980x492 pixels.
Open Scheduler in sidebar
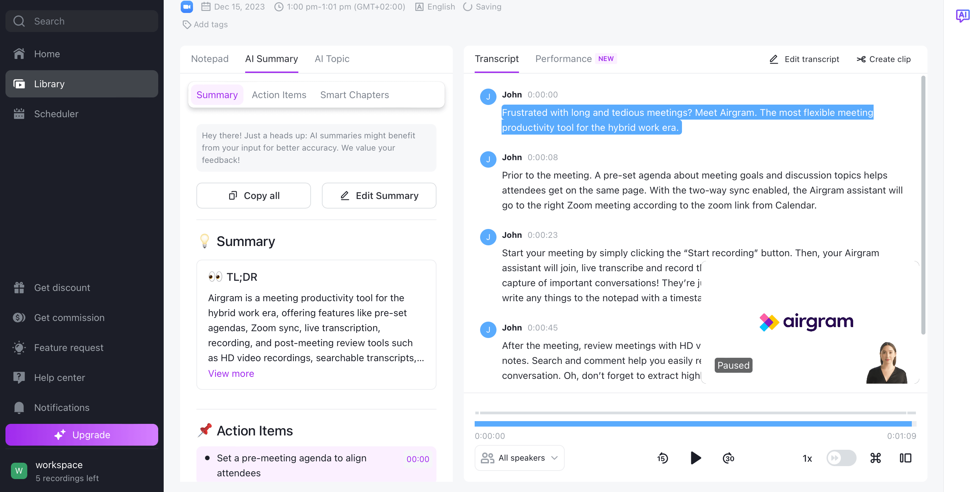point(82,114)
